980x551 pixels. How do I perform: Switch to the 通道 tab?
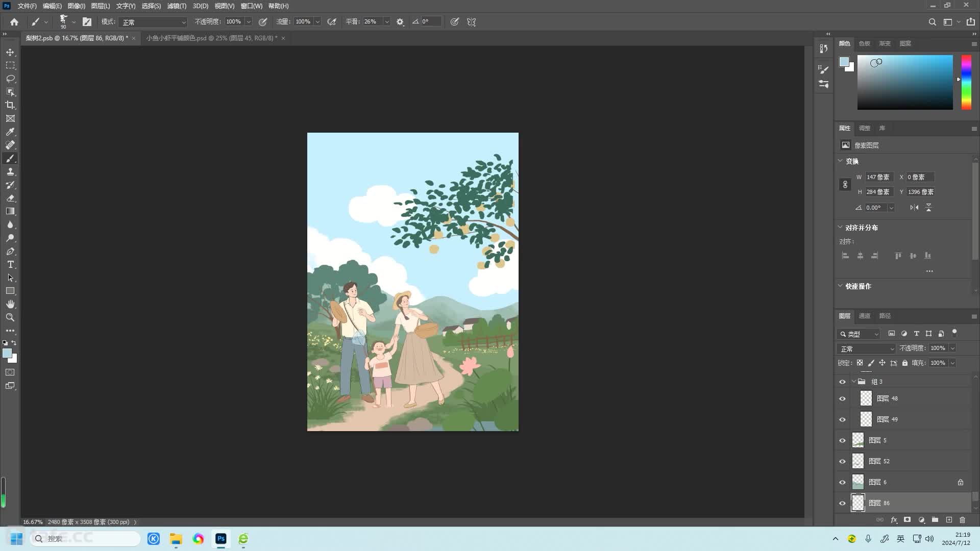point(864,316)
